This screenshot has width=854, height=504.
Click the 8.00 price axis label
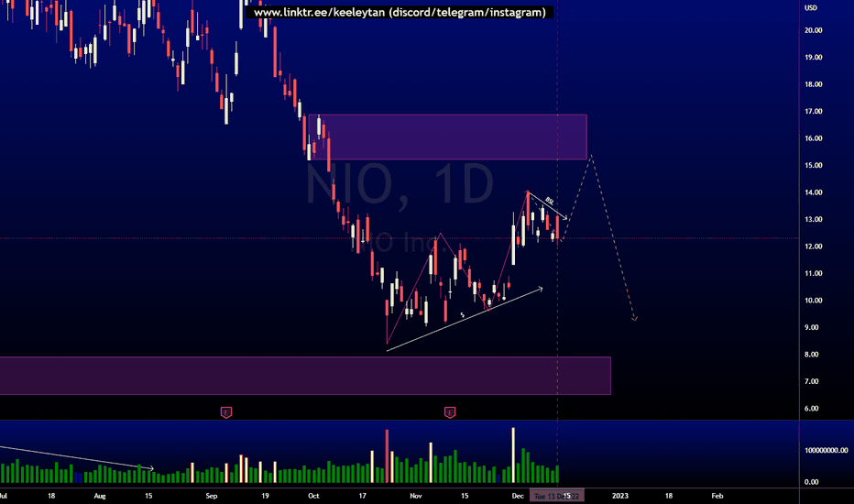tap(812, 354)
